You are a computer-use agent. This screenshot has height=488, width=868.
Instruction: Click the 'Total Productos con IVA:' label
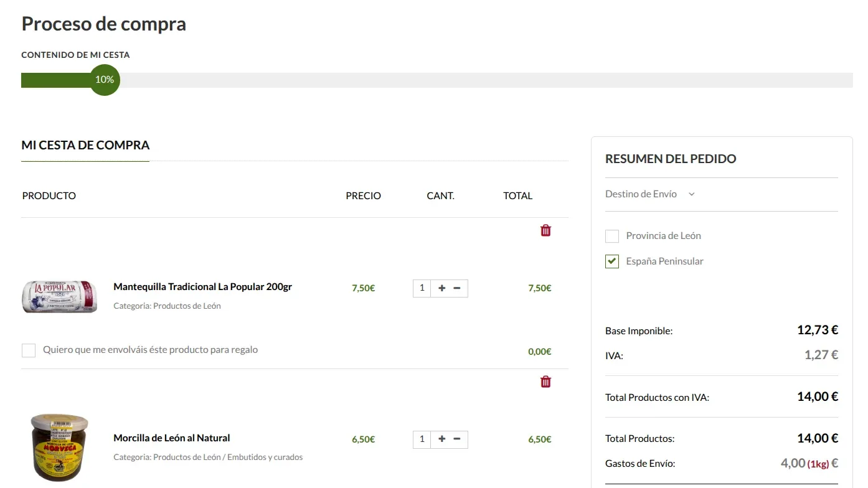click(657, 397)
